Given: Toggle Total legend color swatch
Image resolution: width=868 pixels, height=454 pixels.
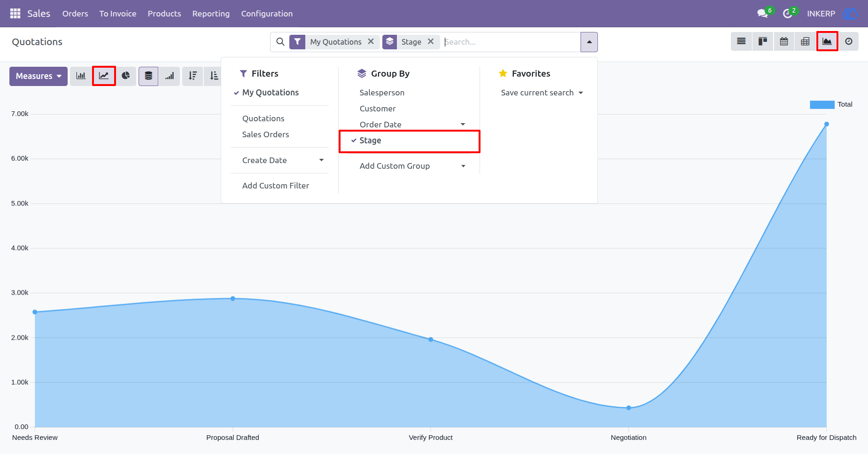Looking at the screenshot, I should pyautogui.click(x=822, y=105).
